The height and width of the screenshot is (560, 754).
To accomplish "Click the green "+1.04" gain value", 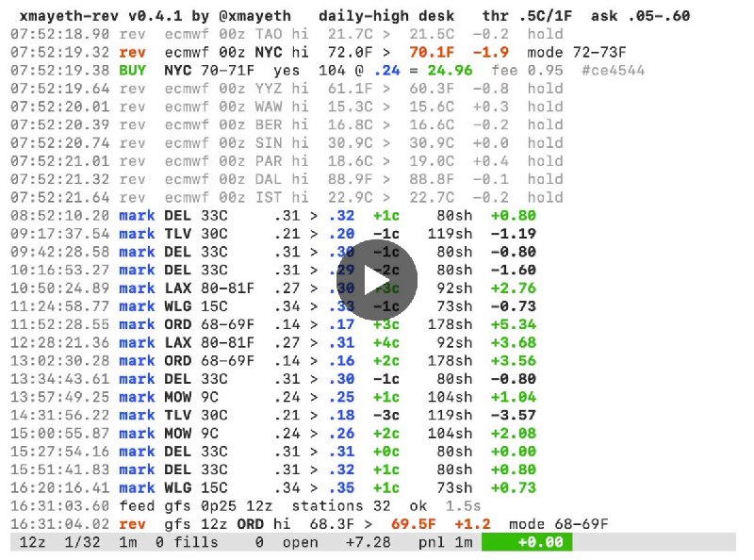I will tap(514, 397).
